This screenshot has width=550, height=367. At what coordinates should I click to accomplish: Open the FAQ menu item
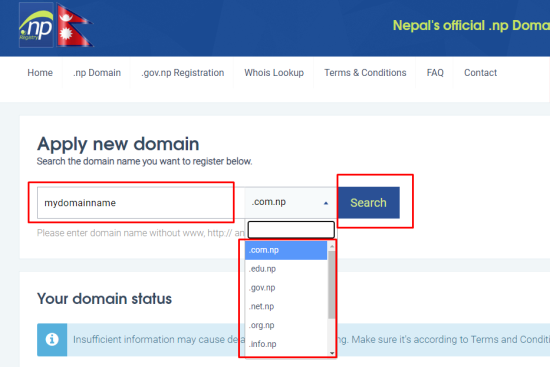[x=435, y=73]
